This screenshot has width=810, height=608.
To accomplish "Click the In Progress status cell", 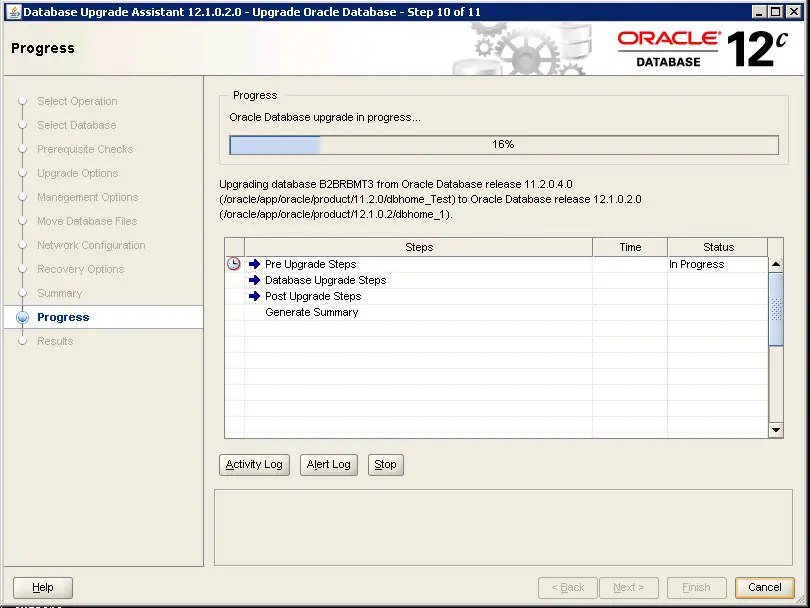I will click(x=718, y=264).
